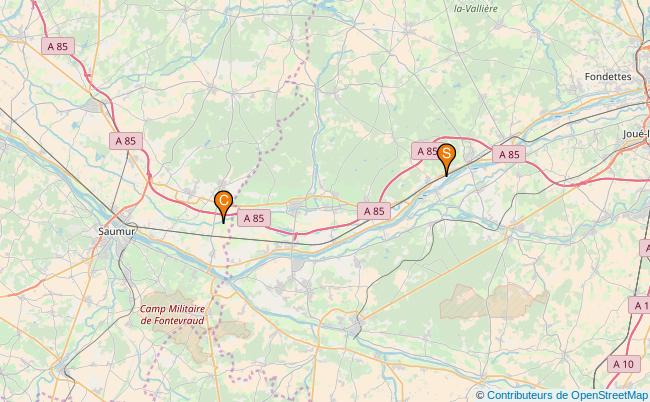Click the orange C map marker
The height and width of the screenshot is (402, 650).
pos(223,205)
